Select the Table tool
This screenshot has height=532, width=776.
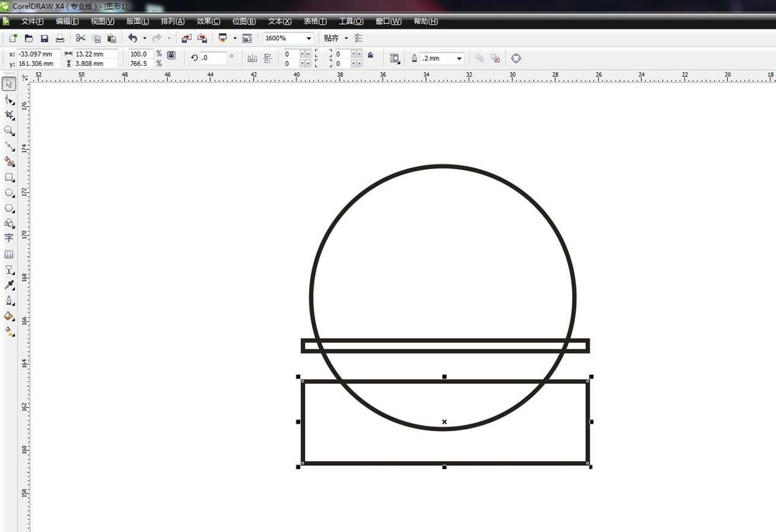pyautogui.click(x=9, y=254)
